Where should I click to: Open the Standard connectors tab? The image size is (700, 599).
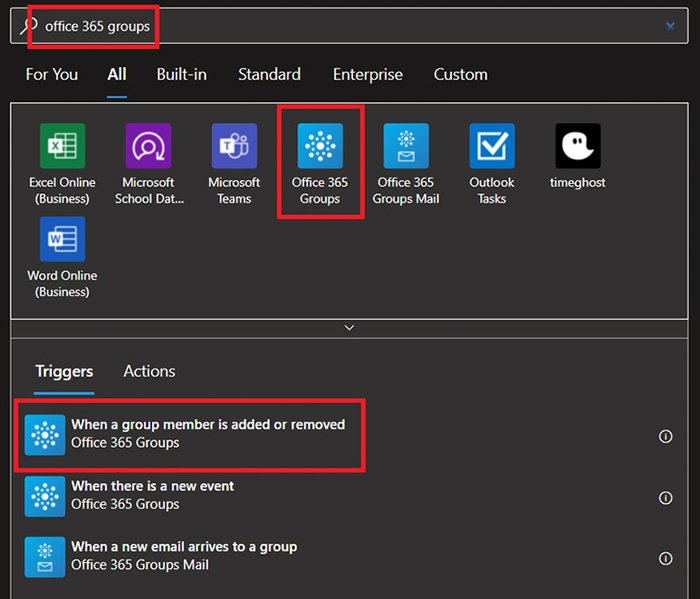(x=270, y=75)
